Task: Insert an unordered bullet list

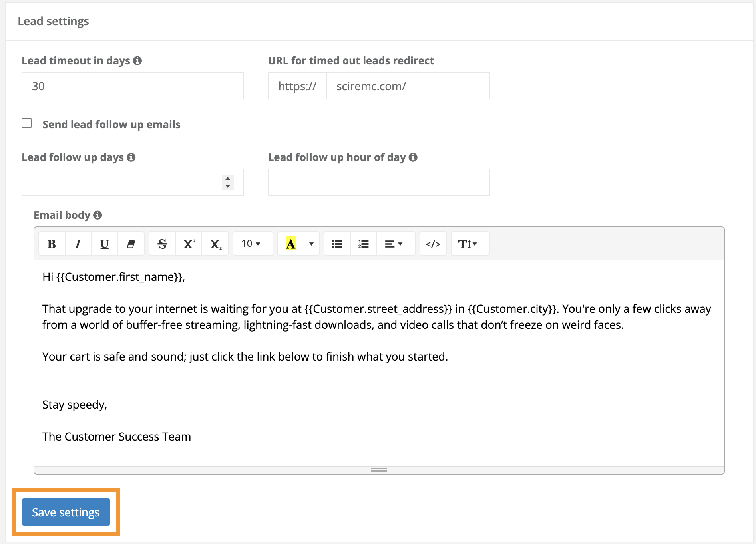Action: 337,243
